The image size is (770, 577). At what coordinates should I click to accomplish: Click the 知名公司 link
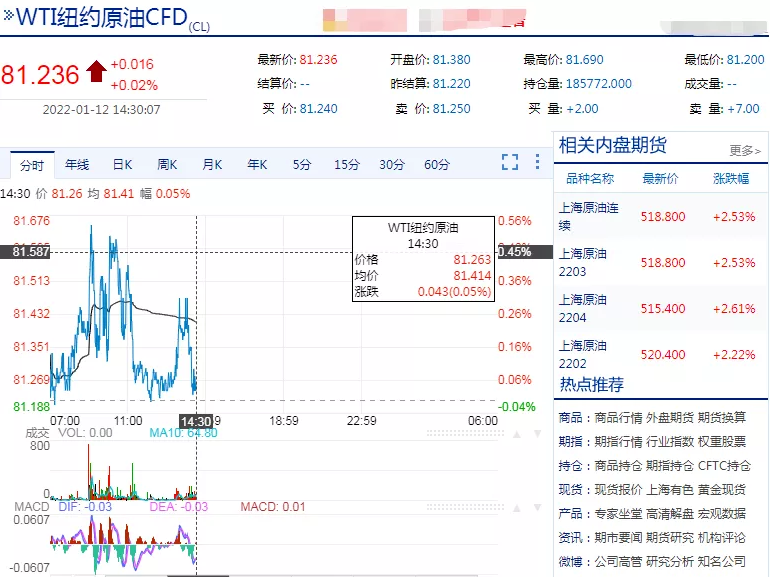point(722,562)
